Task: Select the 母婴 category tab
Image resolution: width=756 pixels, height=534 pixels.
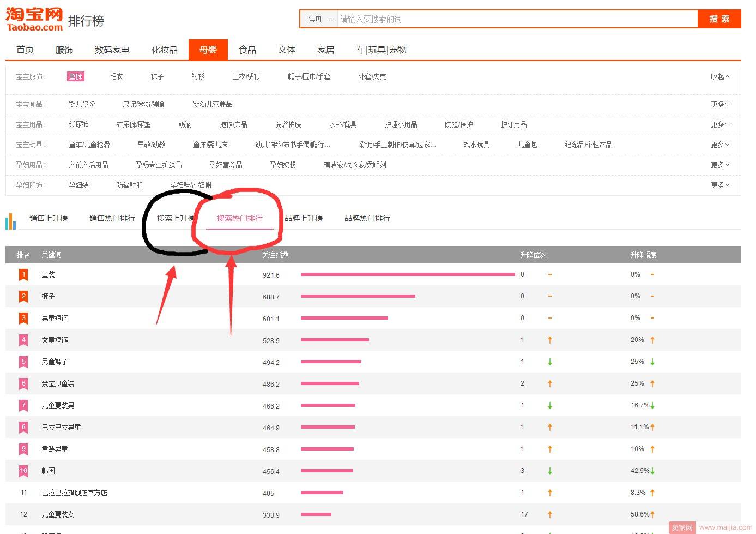Action: [208, 50]
